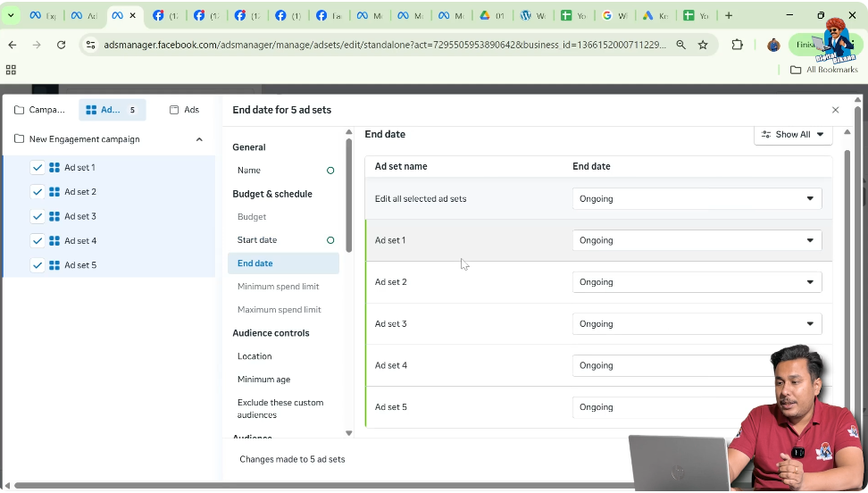Click the zoom magnifier icon in address bar
Image resolution: width=868 pixels, height=493 pixels.
[680, 45]
